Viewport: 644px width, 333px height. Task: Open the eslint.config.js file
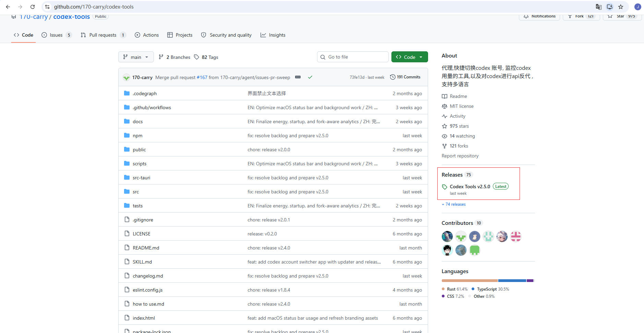(x=148, y=290)
